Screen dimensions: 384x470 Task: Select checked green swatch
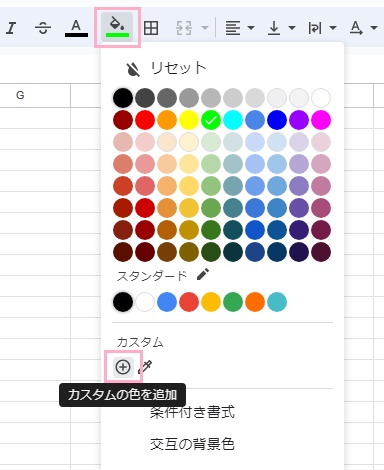click(211, 120)
